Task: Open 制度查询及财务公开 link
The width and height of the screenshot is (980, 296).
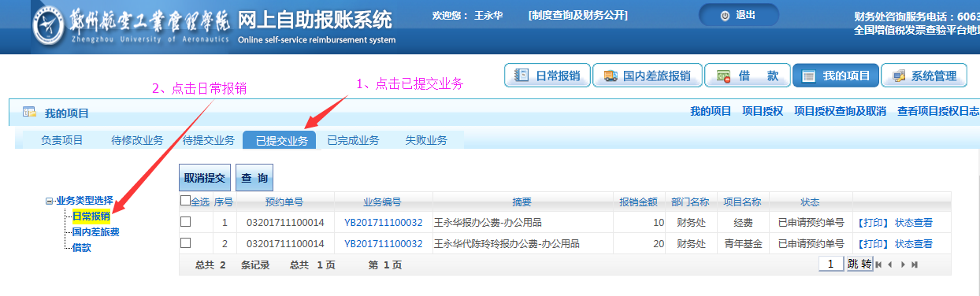Action: click(578, 15)
